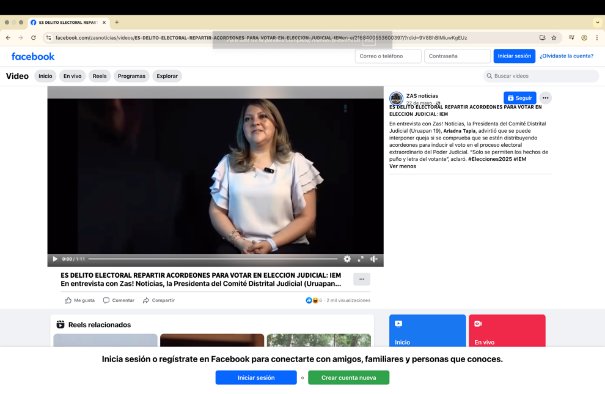Open the tab search dropdown arrow
The width and height of the screenshot is (605, 394).
click(597, 22)
